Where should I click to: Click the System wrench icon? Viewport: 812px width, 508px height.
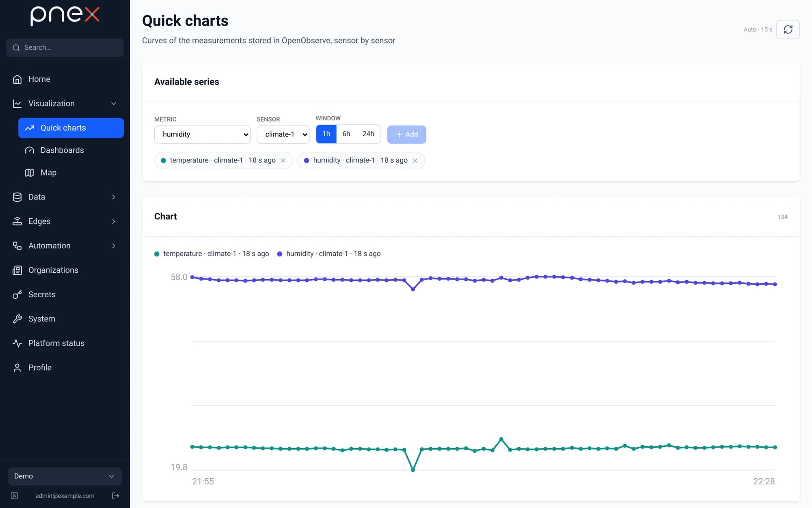point(17,319)
